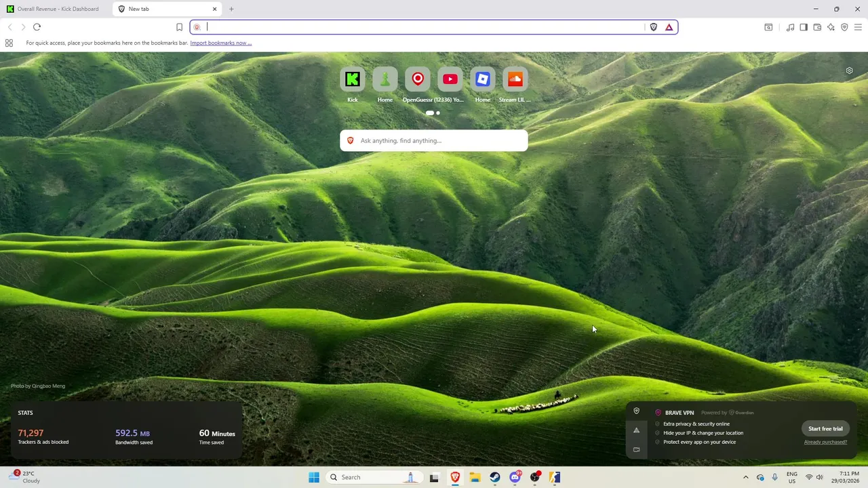The height and width of the screenshot is (488, 868).
Task: Open the OpenGuessr shortcut tile
Action: tap(418, 79)
